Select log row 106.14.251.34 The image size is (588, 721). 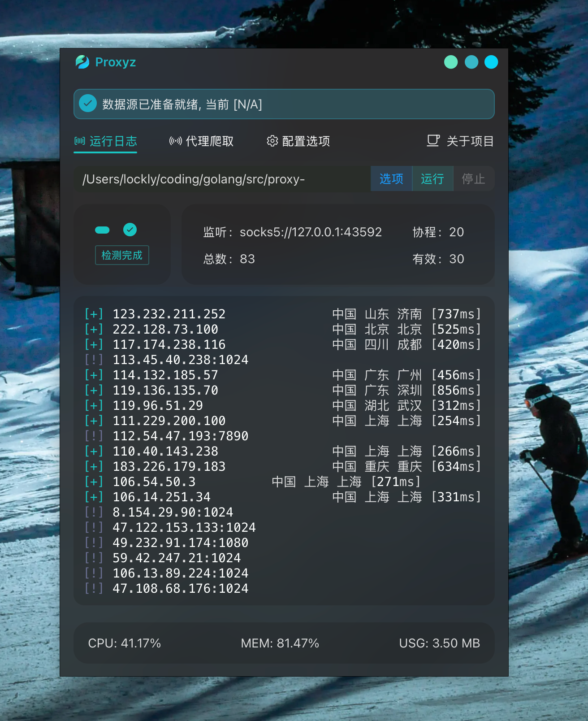click(283, 497)
